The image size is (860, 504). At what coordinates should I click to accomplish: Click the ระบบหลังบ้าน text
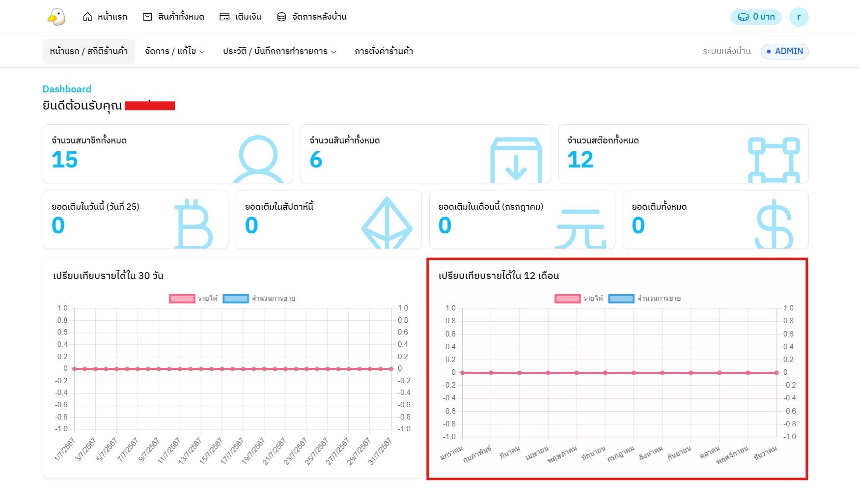[x=726, y=52]
